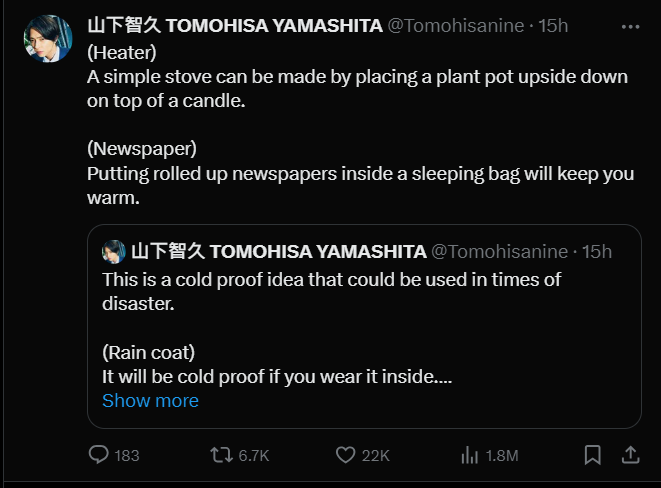Click the reply speech bubble icon
The height and width of the screenshot is (488, 661).
[x=98, y=455]
